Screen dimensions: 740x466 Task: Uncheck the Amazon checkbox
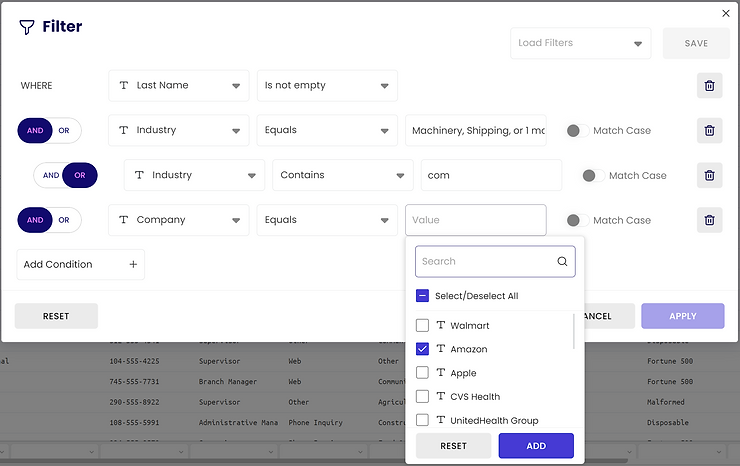(422, 350)
